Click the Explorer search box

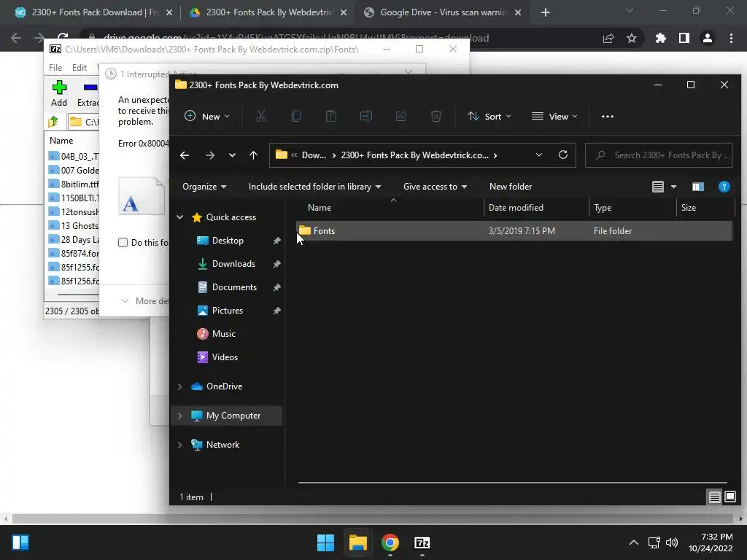pos(659,155)
